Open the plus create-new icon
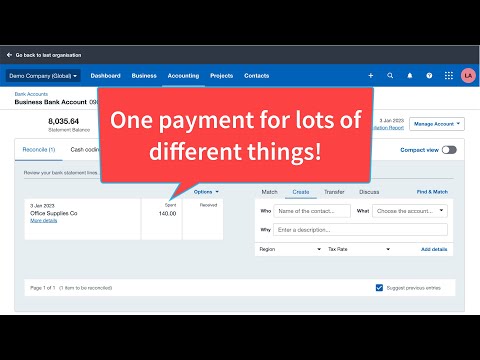Viewport: 480px width, 360px height. [x=371, y=76]
